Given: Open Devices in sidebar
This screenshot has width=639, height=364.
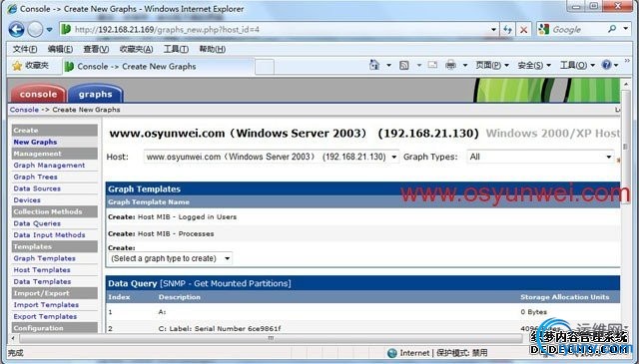Looking at the screenshot, I should [x=27, y=199].
